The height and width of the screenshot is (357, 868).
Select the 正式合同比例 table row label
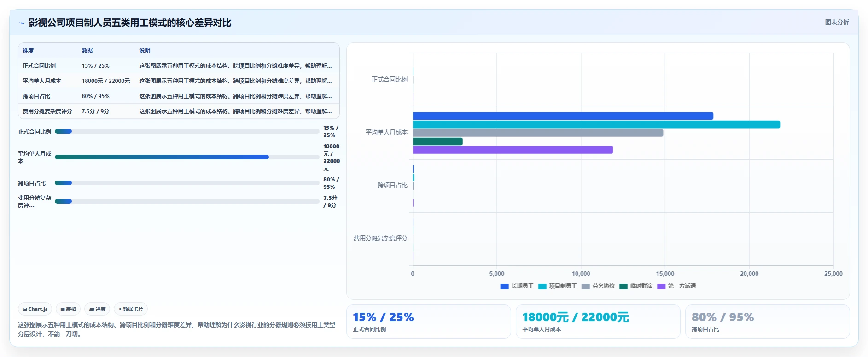point(39,66)
